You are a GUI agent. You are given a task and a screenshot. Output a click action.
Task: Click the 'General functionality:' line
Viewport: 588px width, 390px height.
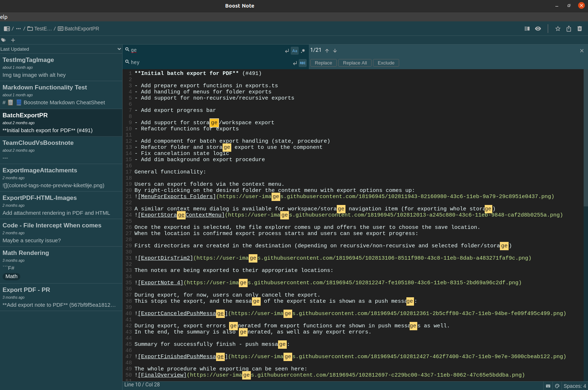pos(170,172)
